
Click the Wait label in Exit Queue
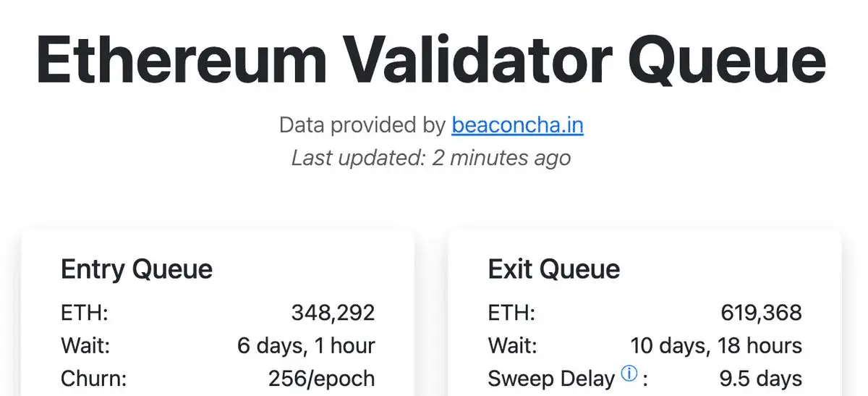coord(513,345)
